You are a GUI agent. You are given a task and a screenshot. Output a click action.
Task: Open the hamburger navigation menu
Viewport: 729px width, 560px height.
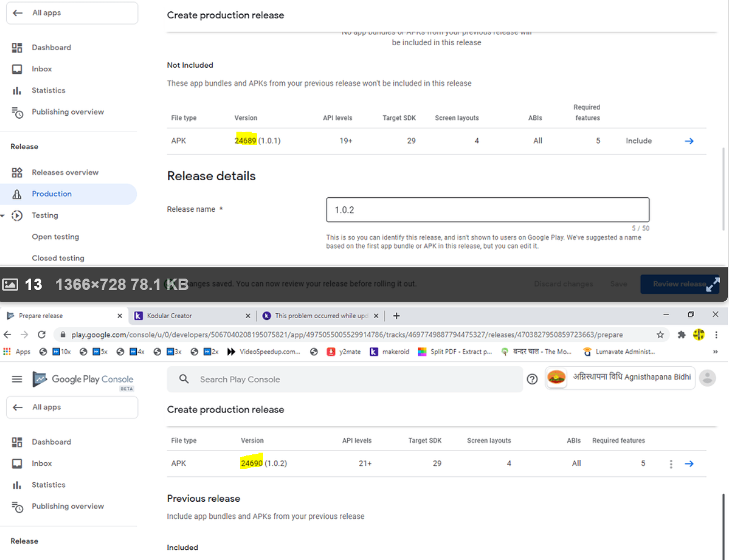[x=17, y=379]
